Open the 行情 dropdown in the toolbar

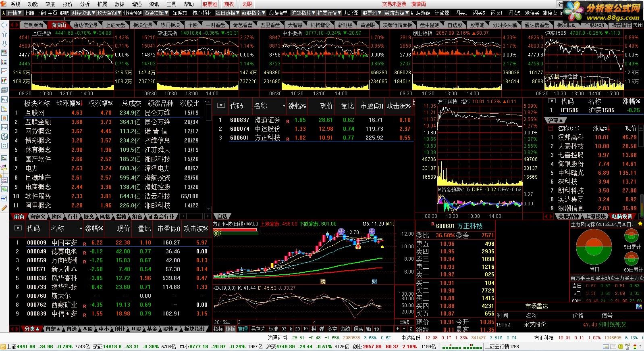click(x=15, y=13)
